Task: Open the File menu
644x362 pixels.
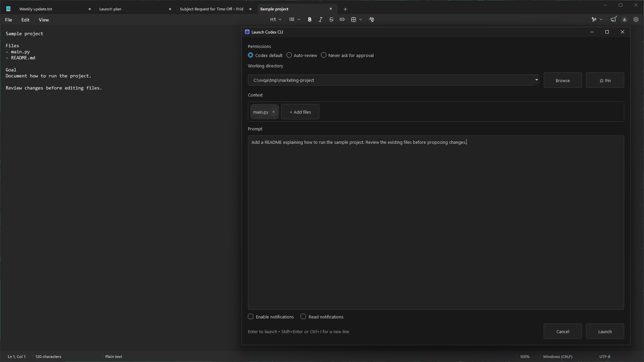Action: click(x=9, y=20)
